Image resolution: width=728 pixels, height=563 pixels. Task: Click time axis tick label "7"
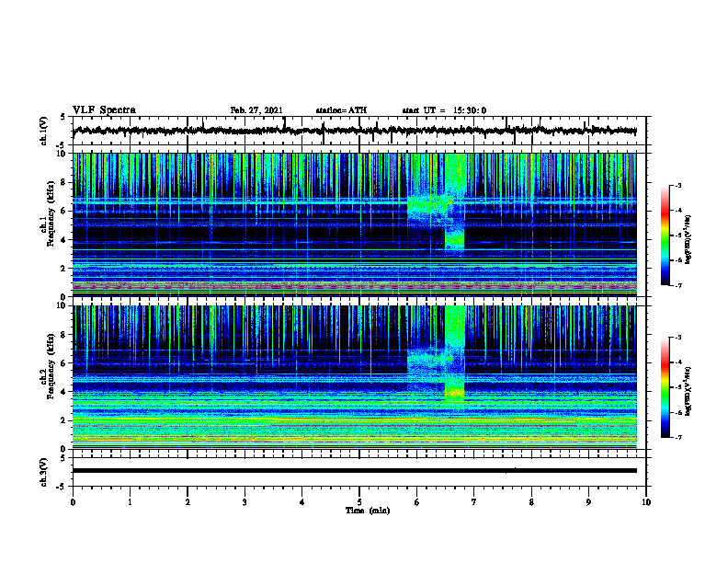click(474, 502)
